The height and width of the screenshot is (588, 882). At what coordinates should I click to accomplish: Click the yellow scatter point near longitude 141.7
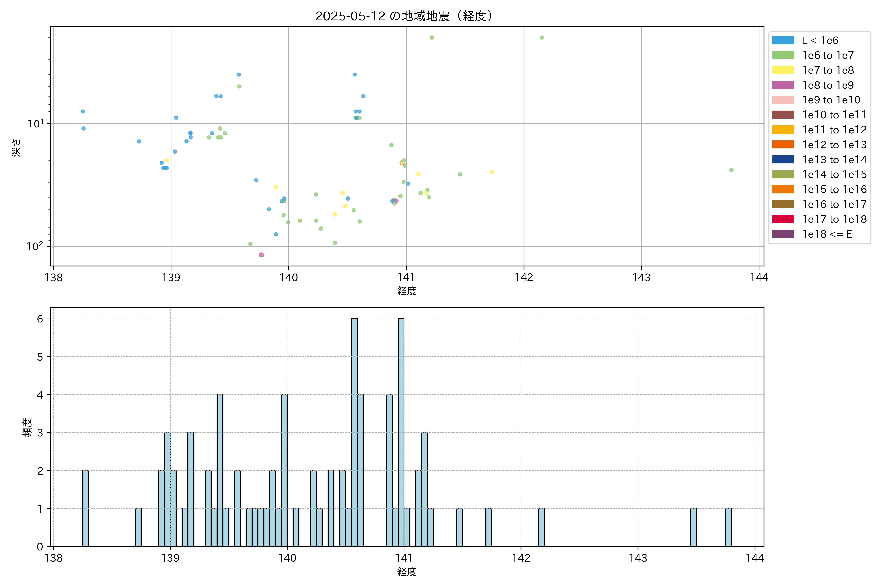tap(492, 172)
